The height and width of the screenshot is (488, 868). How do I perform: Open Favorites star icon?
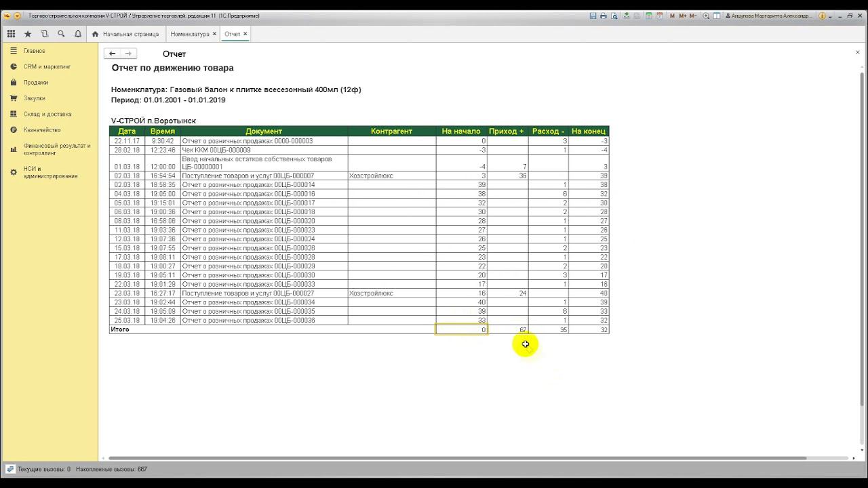coord(28,34)
